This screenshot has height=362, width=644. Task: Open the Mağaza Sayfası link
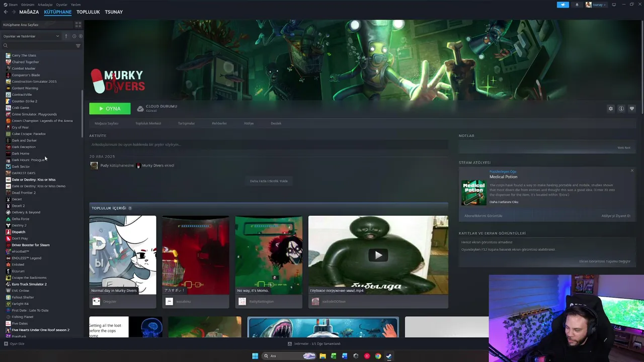tap(107, 123)
